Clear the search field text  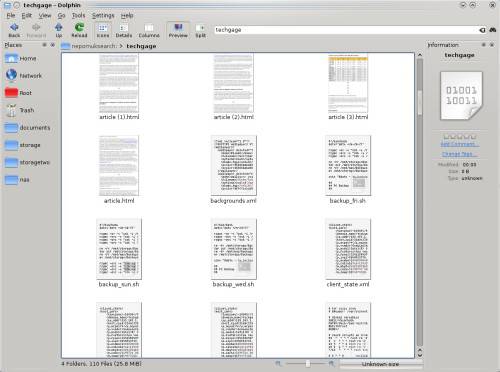pos(482,30)
